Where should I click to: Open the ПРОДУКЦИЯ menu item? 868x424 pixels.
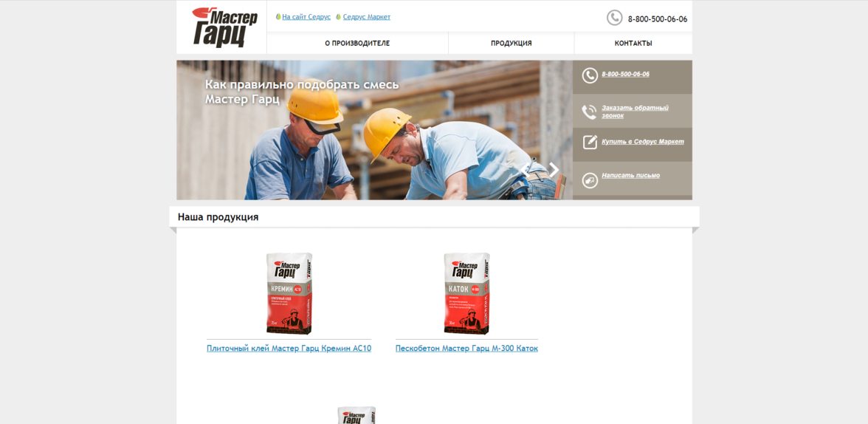pyautogui.click(x=511, y=44)
